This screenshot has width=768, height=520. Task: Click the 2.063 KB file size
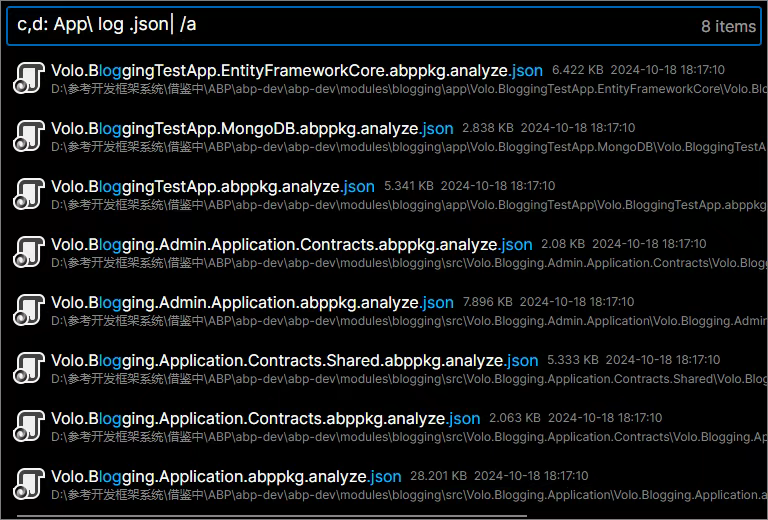[x=515, y=418]
